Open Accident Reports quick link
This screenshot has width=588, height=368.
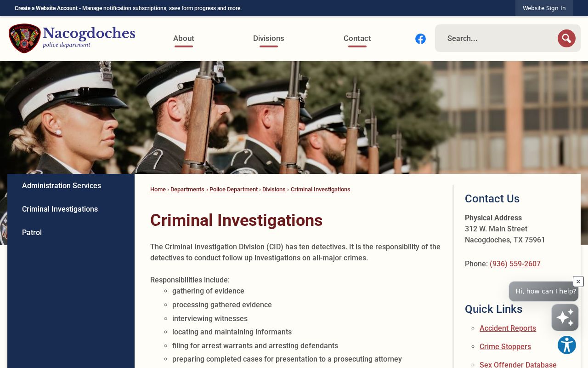(508, 328)
